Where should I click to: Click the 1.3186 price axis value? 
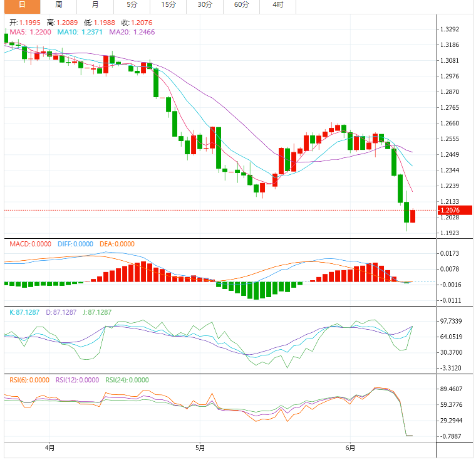[450, 45]
